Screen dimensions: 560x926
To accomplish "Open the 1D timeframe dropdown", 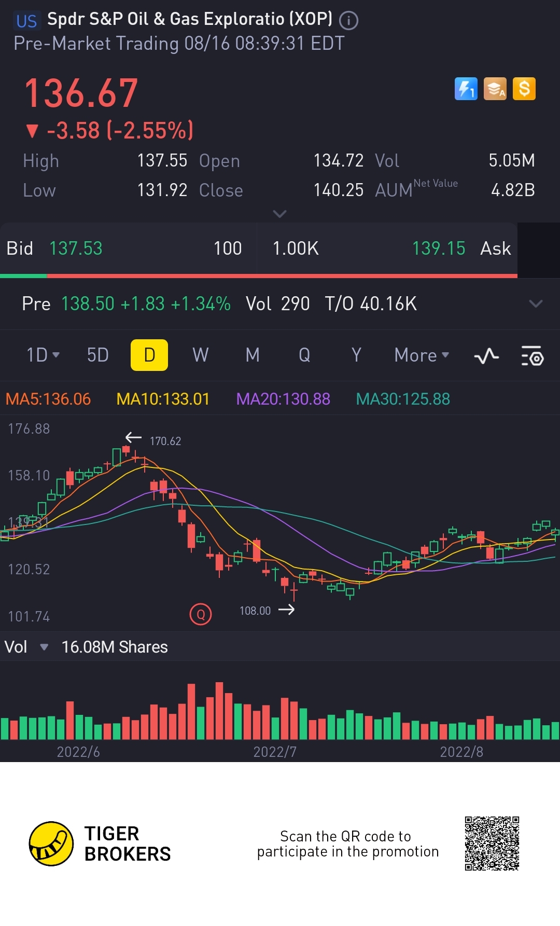I will tap(43, 355).
